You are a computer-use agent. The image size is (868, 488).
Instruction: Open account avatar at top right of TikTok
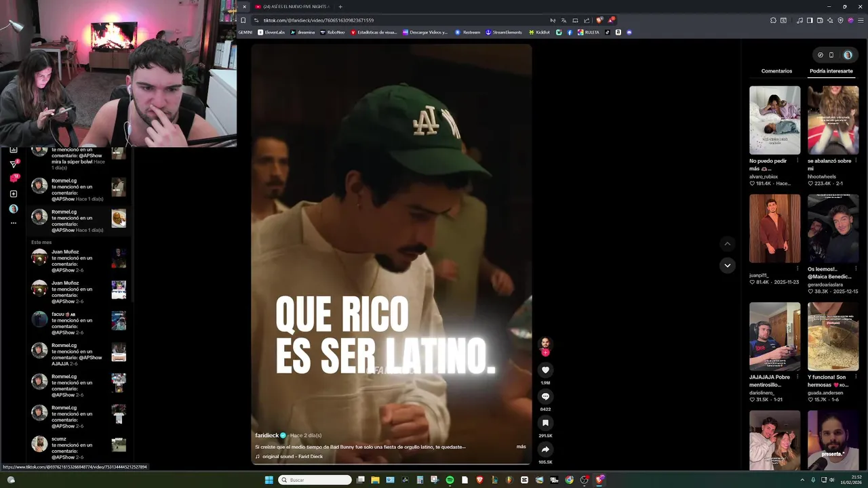pyautogui.click(x=848, y=55)
